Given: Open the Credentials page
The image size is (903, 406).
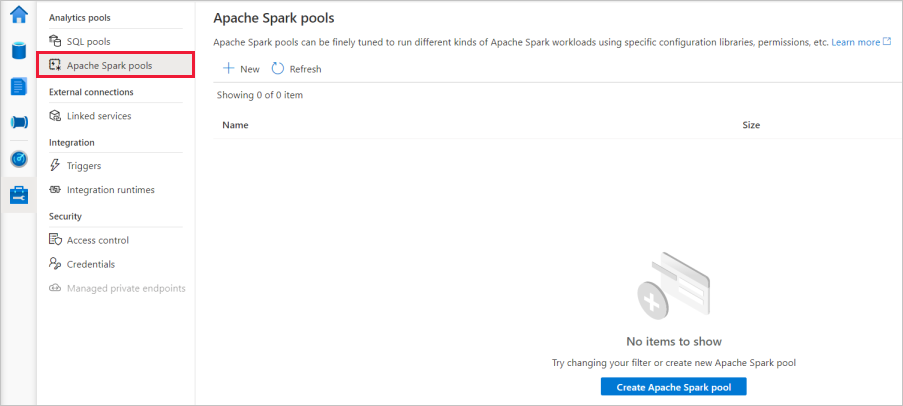Looking at the screenshot, I should coord(90,264).
